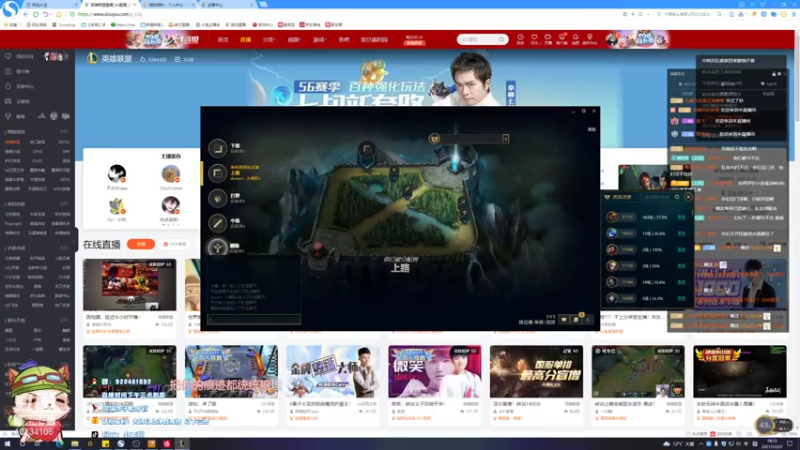Click the blue 1000 promo banner in chat overlay

(x=740, y=284)
